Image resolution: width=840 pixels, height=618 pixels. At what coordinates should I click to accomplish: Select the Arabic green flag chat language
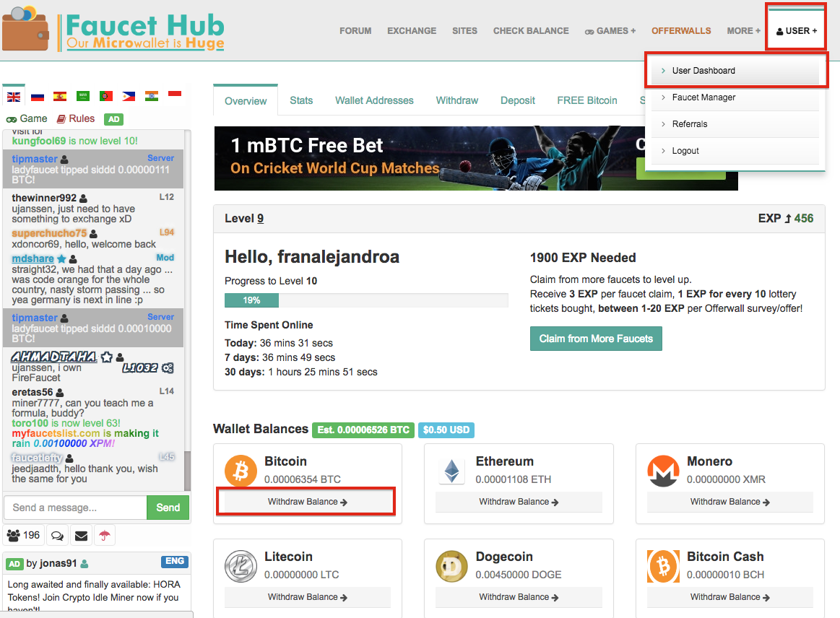(x=83, y=97)
